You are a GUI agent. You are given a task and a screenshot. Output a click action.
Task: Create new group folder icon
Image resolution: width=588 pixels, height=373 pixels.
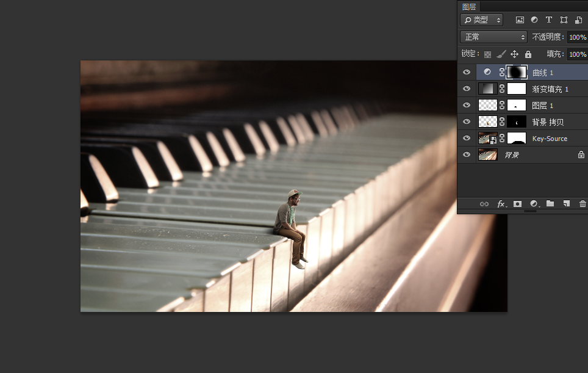click(550, 203)
